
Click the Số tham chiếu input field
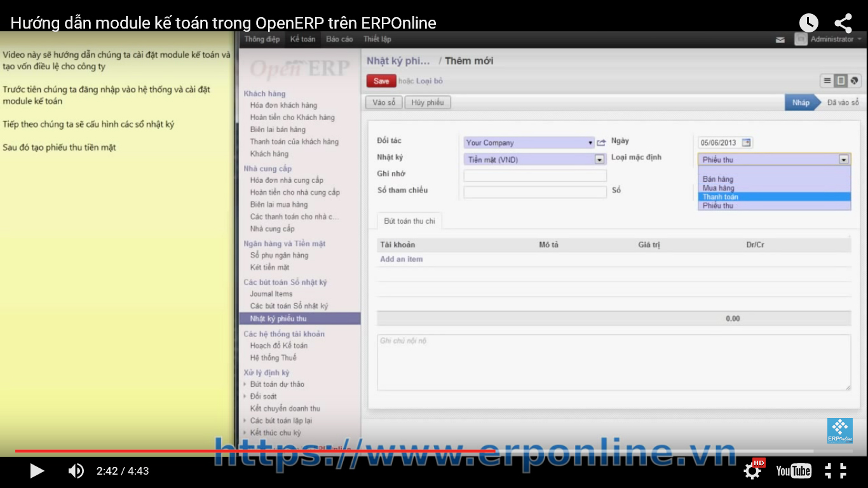[535, 192]
